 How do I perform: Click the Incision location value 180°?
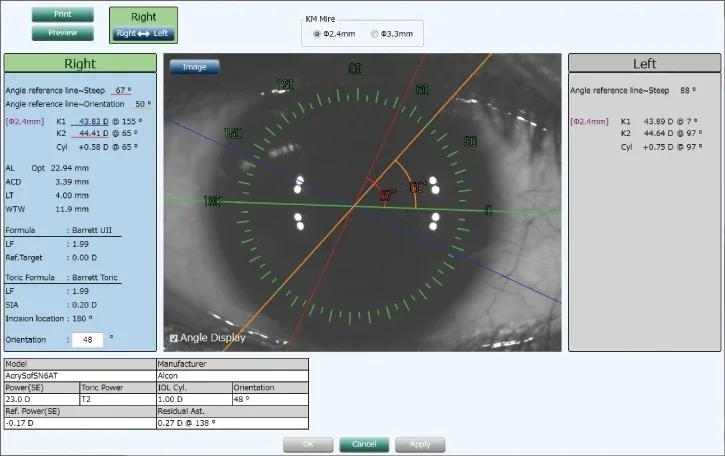82,319
